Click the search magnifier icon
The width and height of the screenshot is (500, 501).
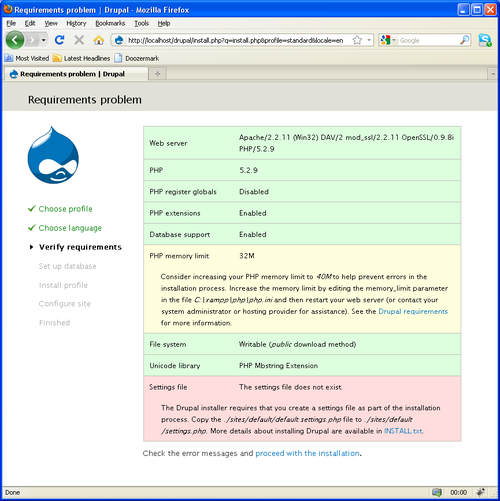[x=464, y=40]
